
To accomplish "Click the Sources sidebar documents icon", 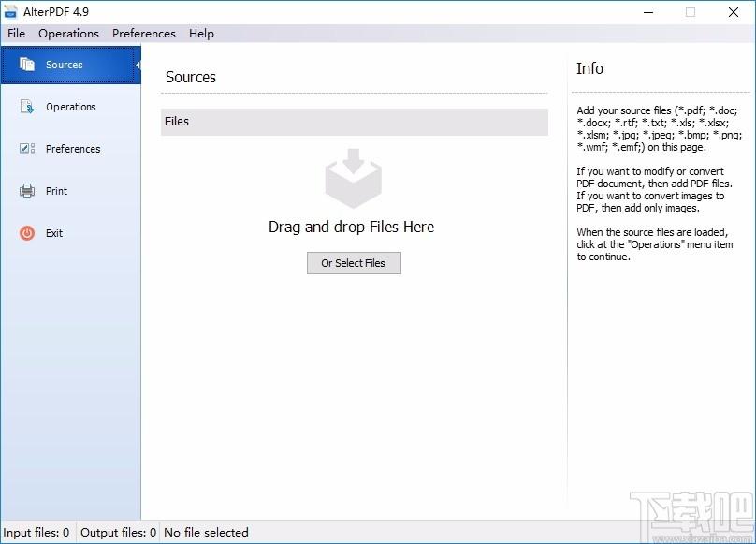I will (x=27, y=65).
